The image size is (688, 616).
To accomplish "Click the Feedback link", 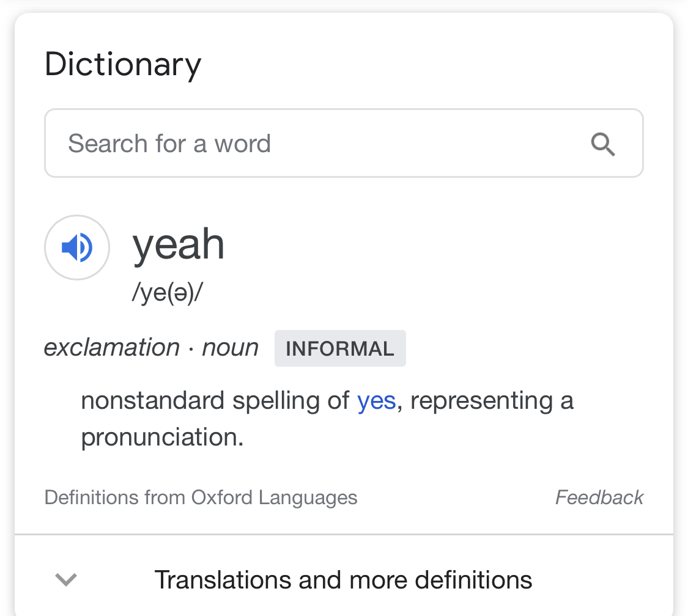I will tap(599, 497).
